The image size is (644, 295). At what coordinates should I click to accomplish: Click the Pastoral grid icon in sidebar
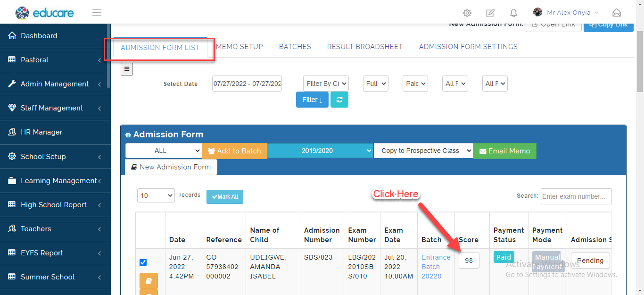[x=12, y=60]
